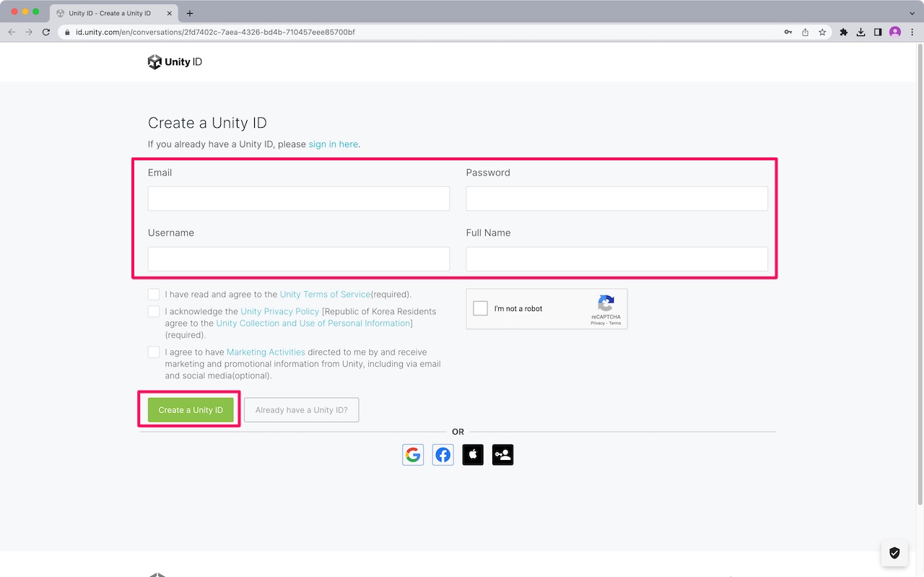Sign up with Google icon
This screenshot has height=577, width=924.
[413, 455]
